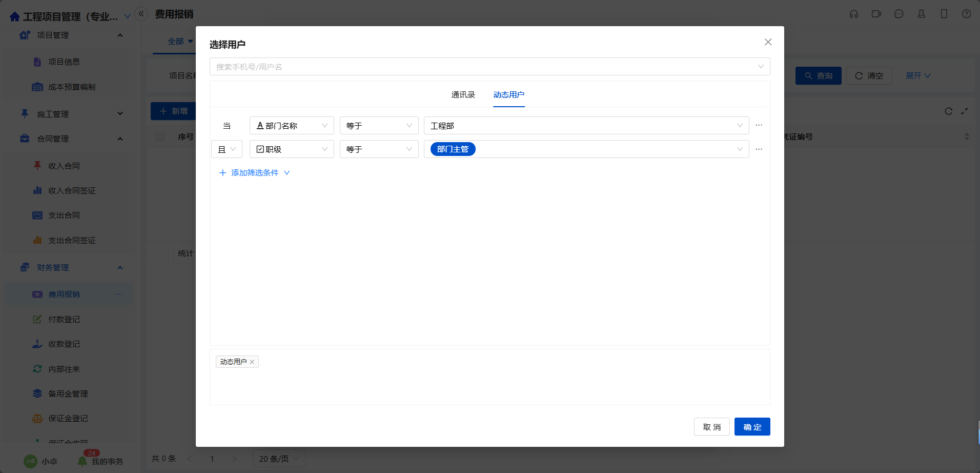Open the 部门名称 field dropdown
Viewport: 980px width, 473px height.
292,126
